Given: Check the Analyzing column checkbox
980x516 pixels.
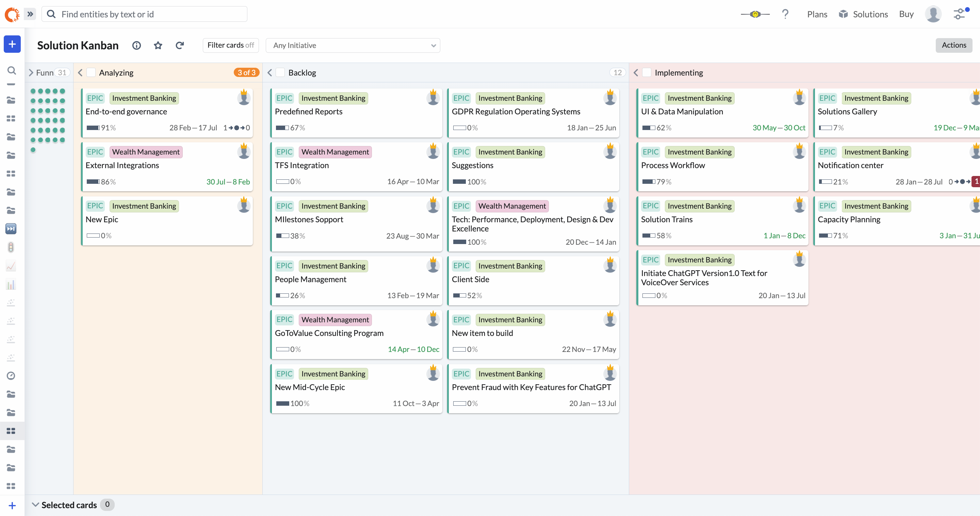Looking at the screenshot, I should pyautogui.click(x=91, y=72).
